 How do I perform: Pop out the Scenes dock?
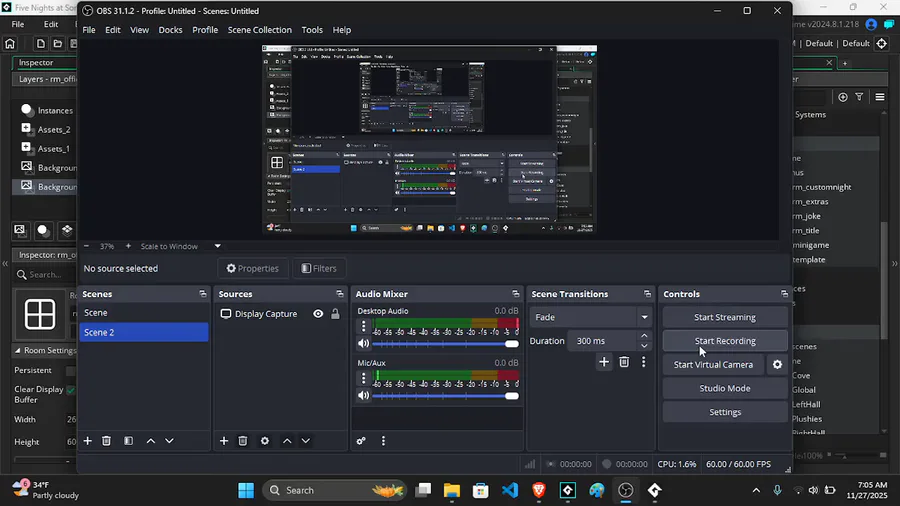(203, 294)
